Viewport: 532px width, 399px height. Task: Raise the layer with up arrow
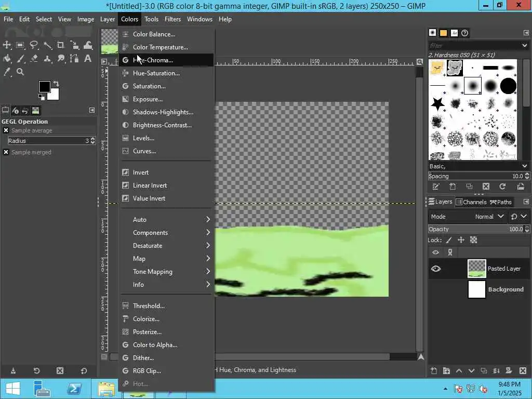459,370
